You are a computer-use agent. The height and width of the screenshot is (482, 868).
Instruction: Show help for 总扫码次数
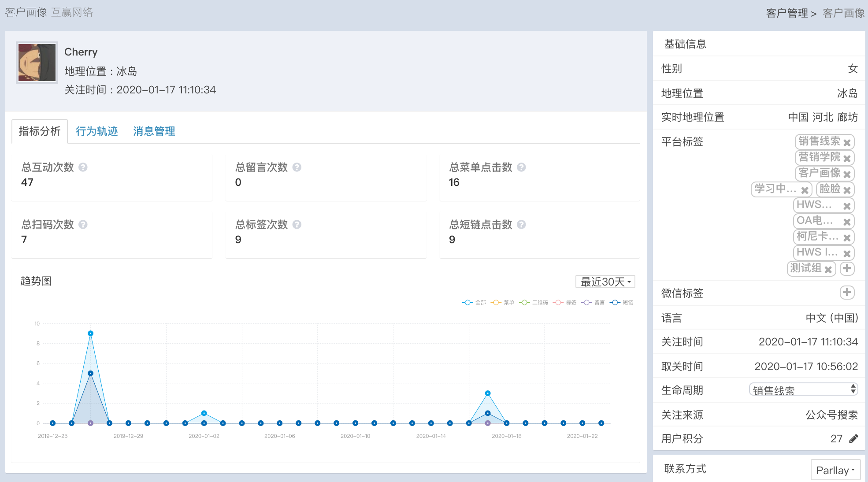coord(83,225)
